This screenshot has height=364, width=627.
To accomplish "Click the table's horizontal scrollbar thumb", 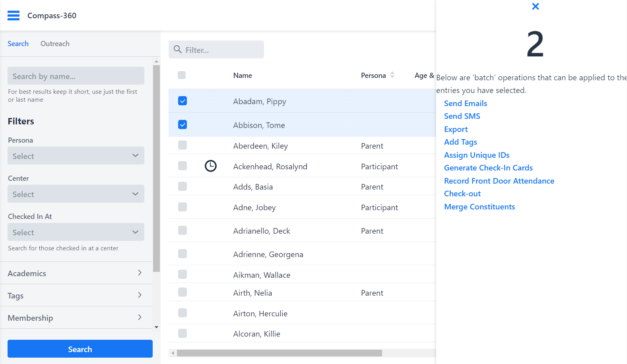I will coord(279,353).
